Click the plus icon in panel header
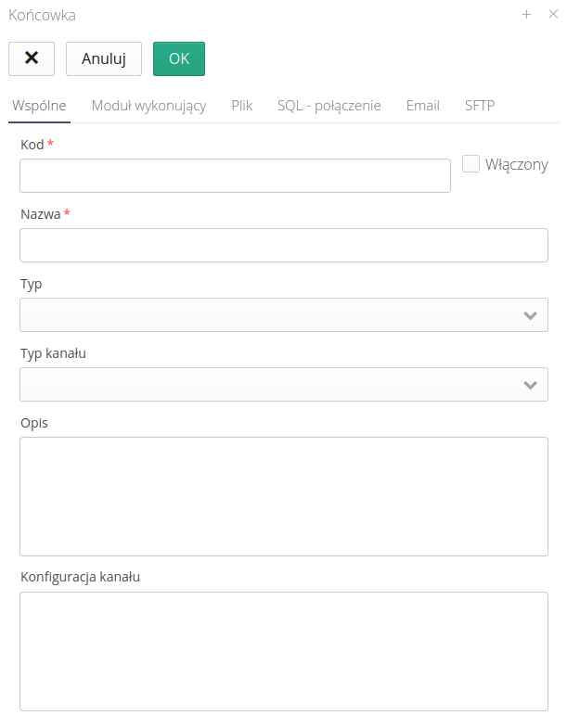The height and width of the screenshot is (728, 567). [526, 15]
